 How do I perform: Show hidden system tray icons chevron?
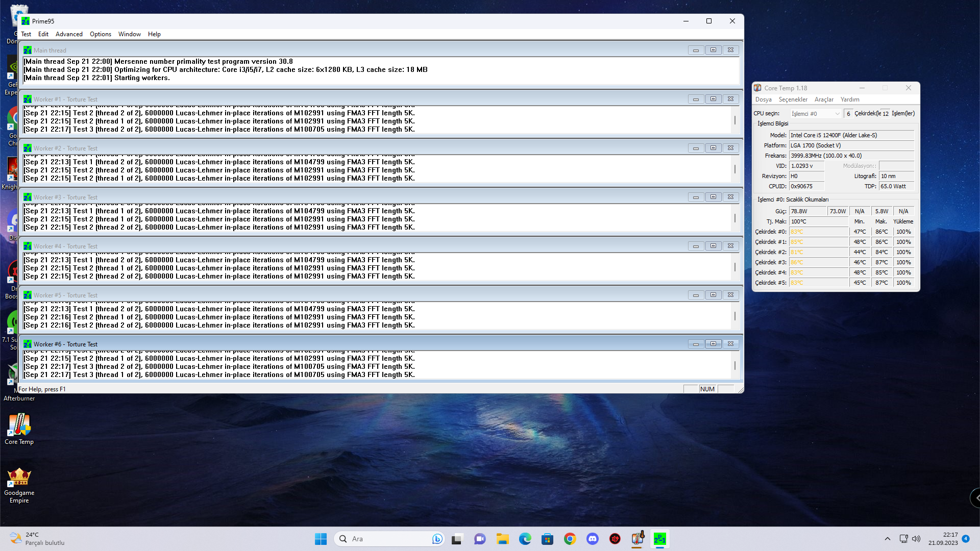(887, 539)
